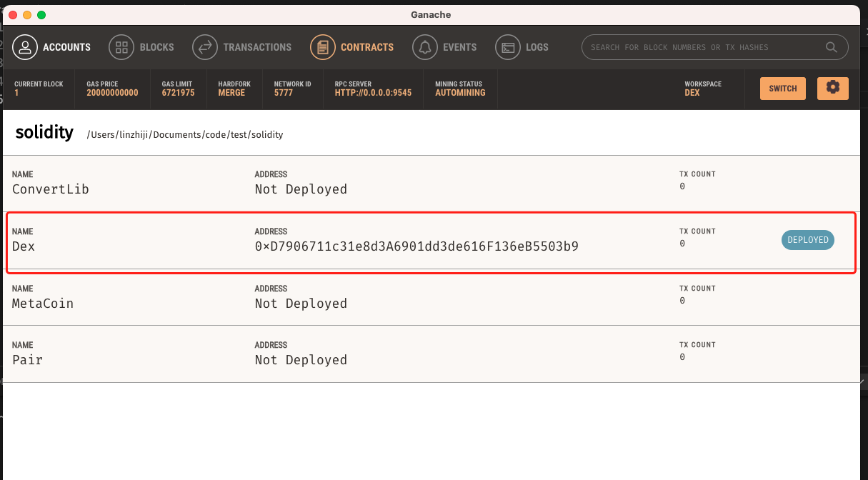This screenshot has height=480, width=868.
Task: Click the Contracts document icon
Action: (323, 47)
